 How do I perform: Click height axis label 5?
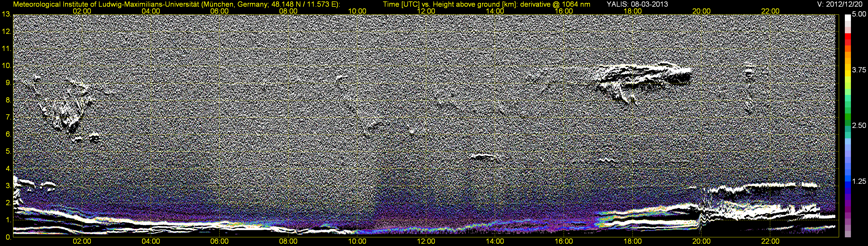pos(8,152)
